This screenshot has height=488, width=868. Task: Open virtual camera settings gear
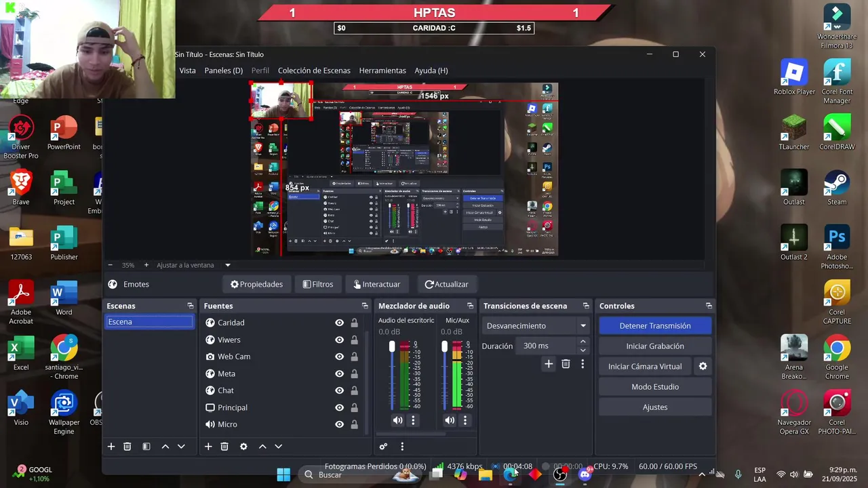(x=703, y=366)
